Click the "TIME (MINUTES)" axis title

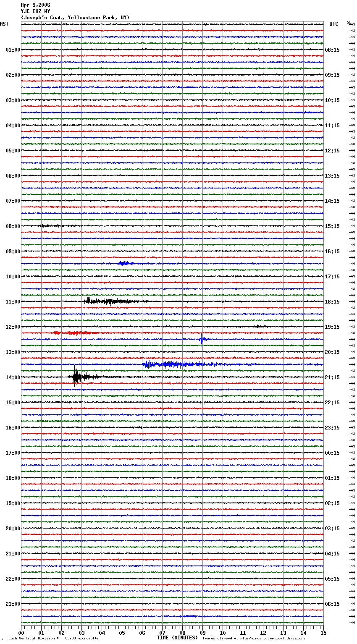[x=177, y=638]
